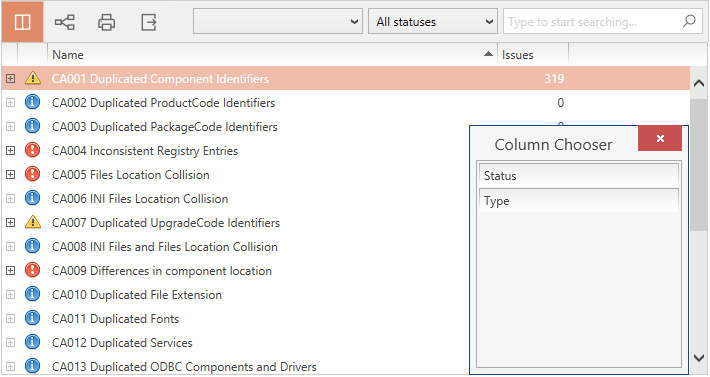Toggle the column chooser toolbar button
Screen dimensions: 710x377
23,22
